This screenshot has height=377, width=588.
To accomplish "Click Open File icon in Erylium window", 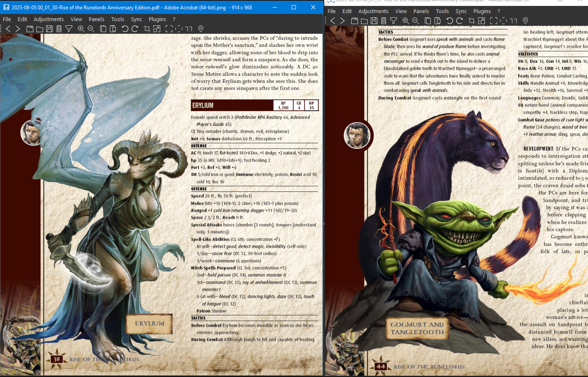I will [x=30, y=29].
